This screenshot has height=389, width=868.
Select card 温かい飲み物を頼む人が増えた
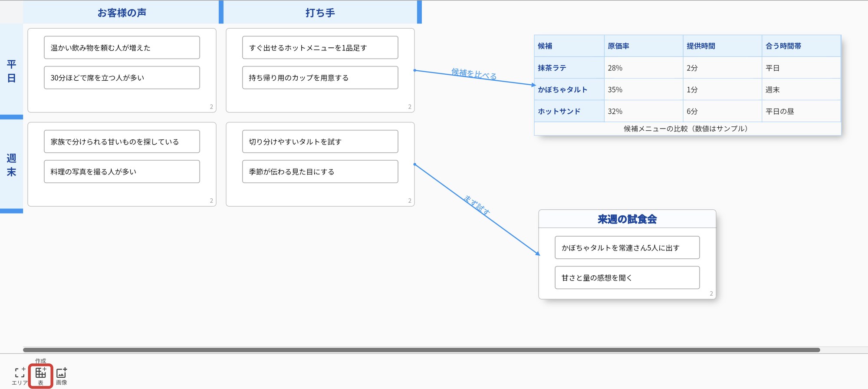(x=122, y=47)
